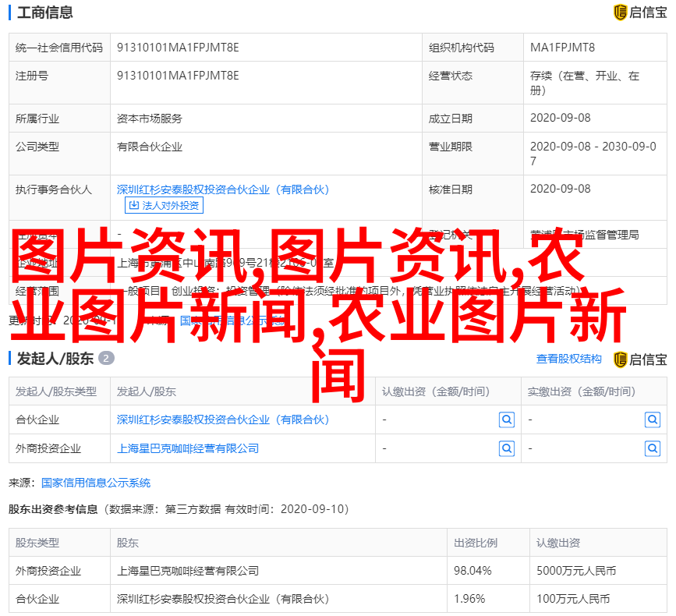Select the 注册号 value 91310101MA1FPJMT8E
The width and height of the screenshot is (676, 616).
pos(178,76)
